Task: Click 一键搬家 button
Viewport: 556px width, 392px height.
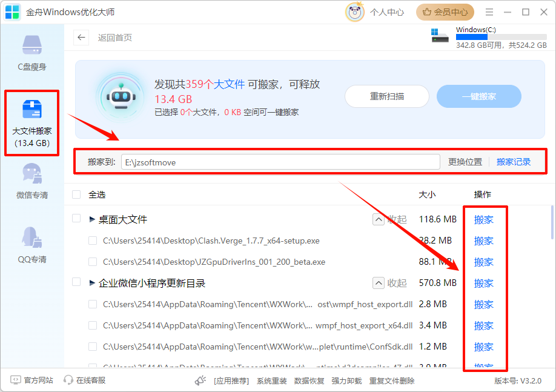Action: 478,96
